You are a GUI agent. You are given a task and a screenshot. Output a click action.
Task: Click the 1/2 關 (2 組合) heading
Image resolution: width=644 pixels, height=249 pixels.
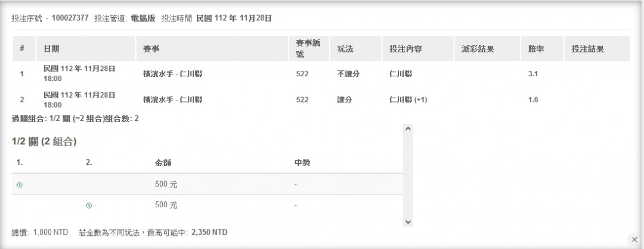44,142
